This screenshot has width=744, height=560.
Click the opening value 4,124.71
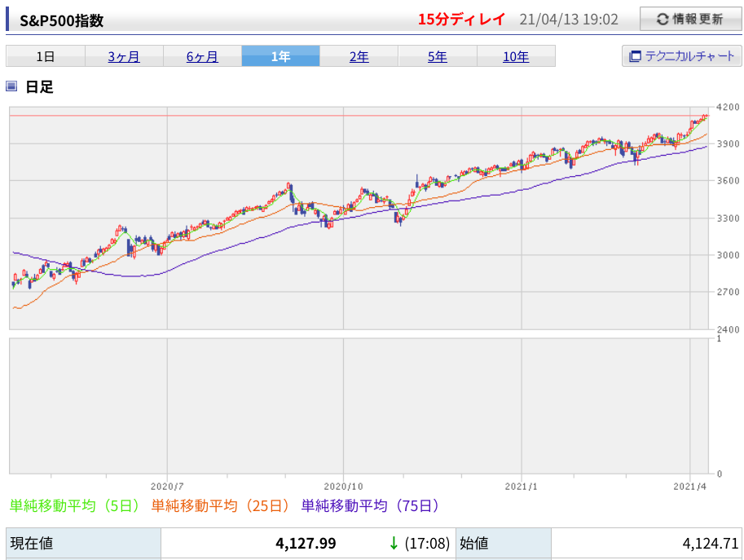[x=711, y=543]
